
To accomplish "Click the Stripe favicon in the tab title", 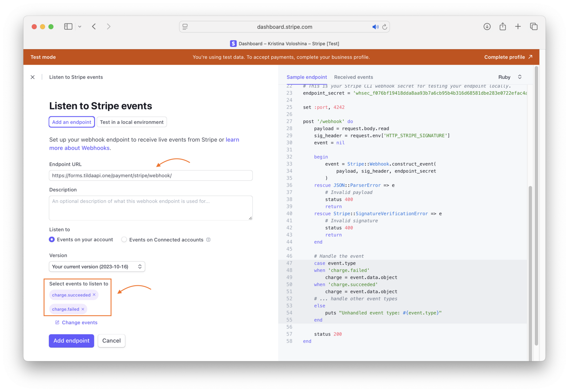I will 233,44.
